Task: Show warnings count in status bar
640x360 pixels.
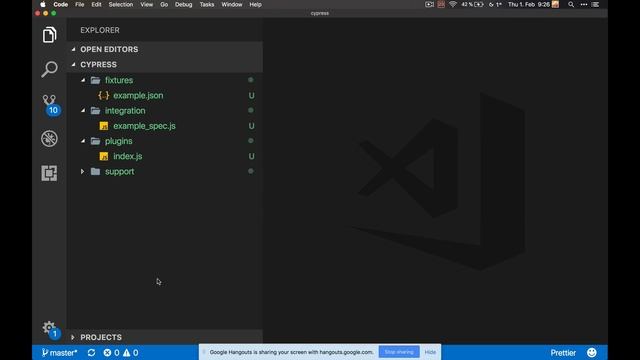Action: [x=131, y=353]
